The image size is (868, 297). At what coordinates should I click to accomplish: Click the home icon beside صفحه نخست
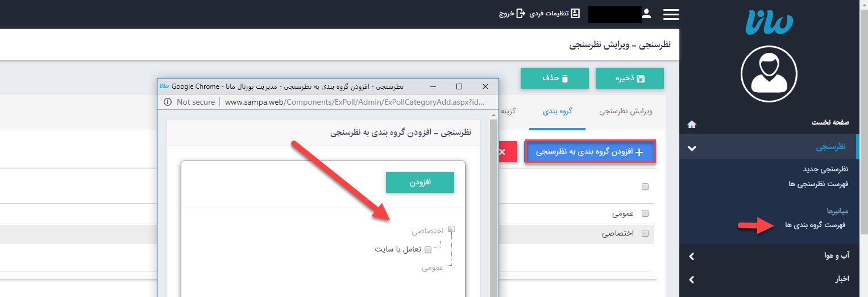pos(692,124)
